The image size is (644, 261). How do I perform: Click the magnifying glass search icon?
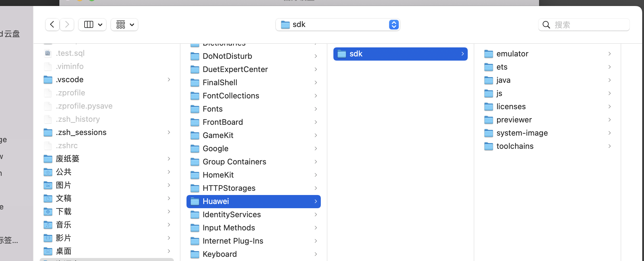(546, 25)
